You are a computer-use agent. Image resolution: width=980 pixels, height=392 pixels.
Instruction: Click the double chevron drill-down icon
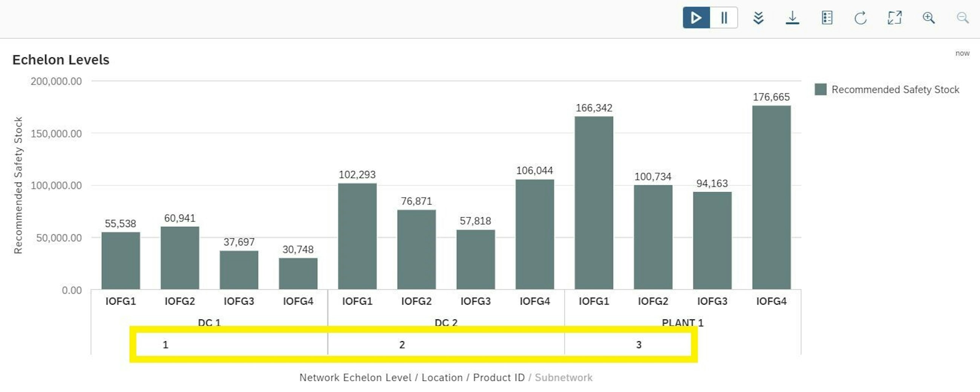pyautogui.click(x=758, y=17)
